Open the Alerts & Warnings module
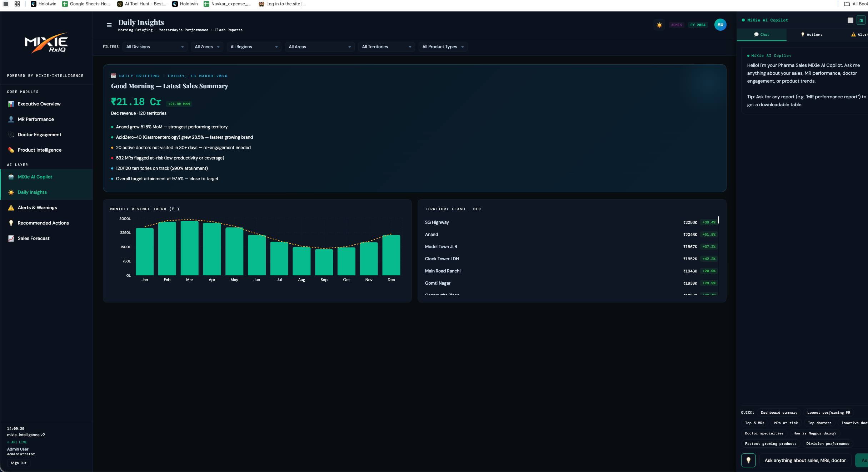 coord(37,207)
